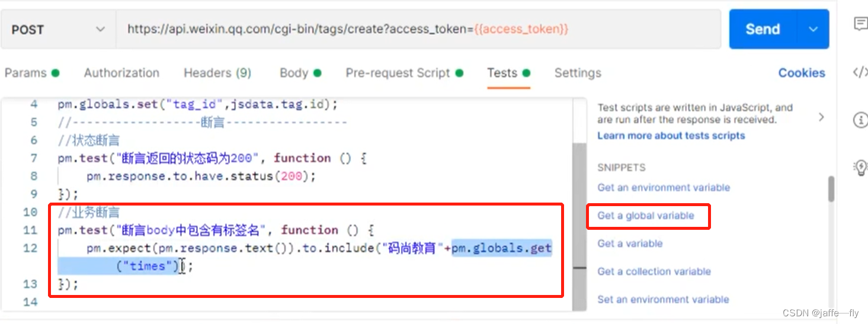Insert Set an environment variable snippet

pyautogui.click(x=663, y=299)
